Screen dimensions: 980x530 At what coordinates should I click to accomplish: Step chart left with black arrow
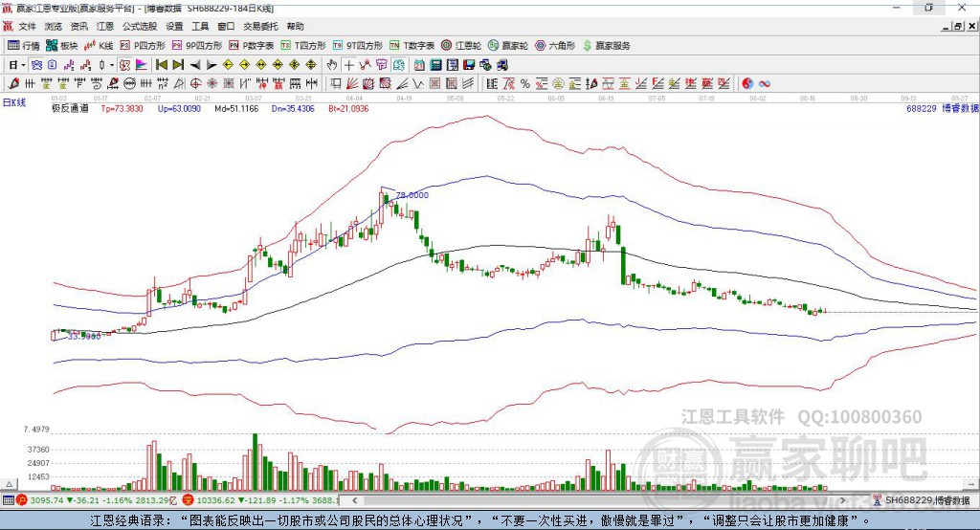[195, 65]
